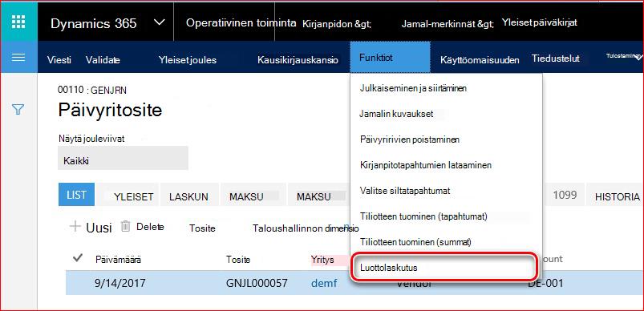Open the Viesti toolbar item
Screen dimensions: 644x311
tap(59, 60)
